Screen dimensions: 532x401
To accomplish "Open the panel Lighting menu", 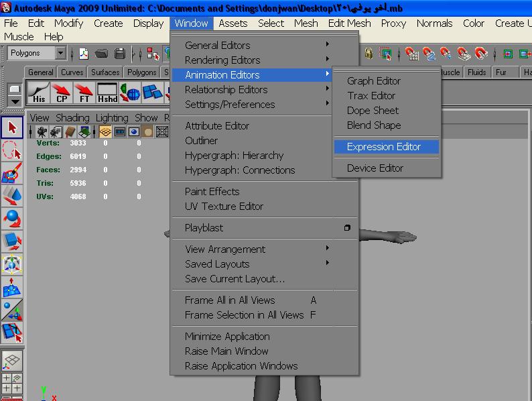I will [112, 118].
